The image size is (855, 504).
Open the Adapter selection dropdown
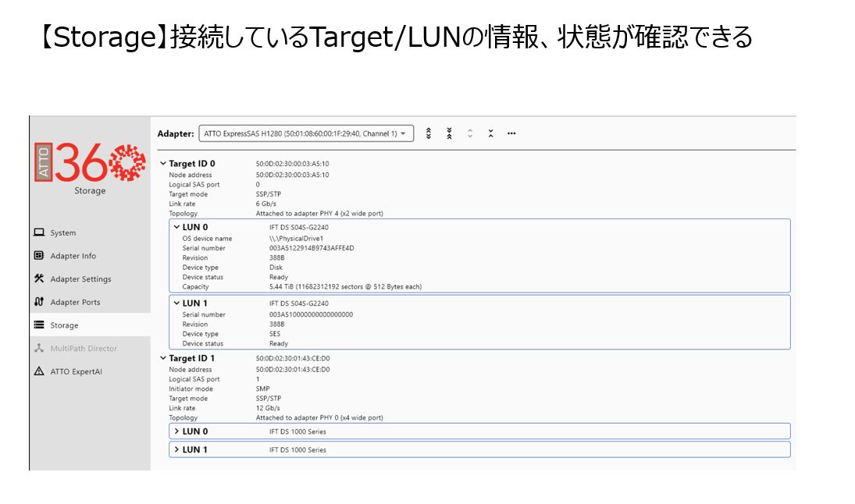[306, 133]
